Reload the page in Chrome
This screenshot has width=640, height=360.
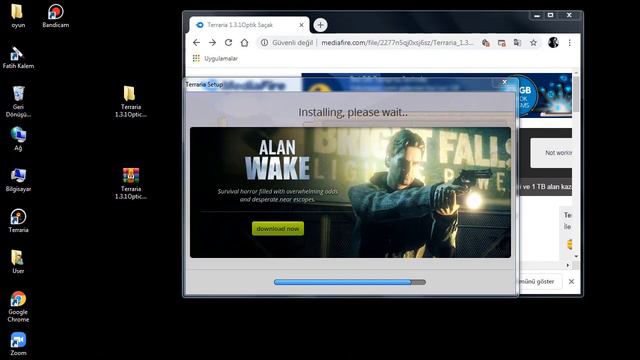point(228,42)
